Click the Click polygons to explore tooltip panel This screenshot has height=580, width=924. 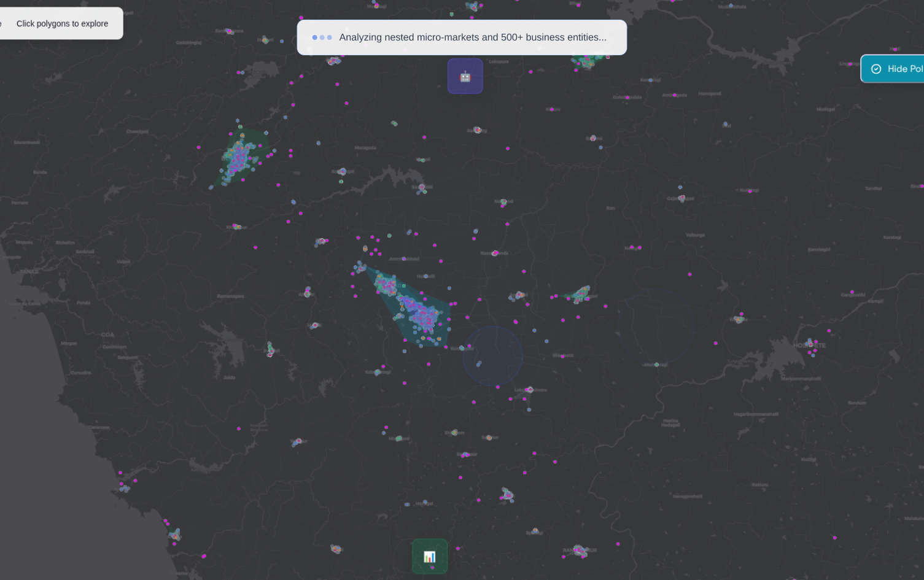click(x=61, y=23)
